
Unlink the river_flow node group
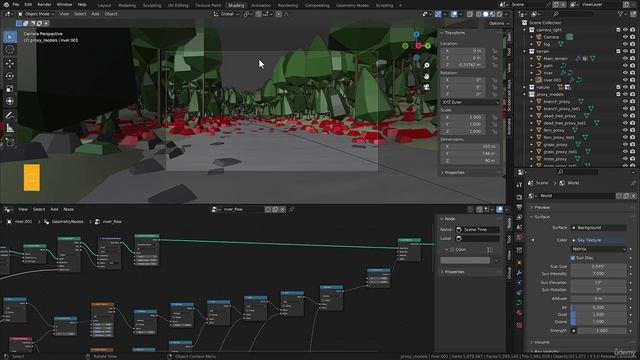282,209
